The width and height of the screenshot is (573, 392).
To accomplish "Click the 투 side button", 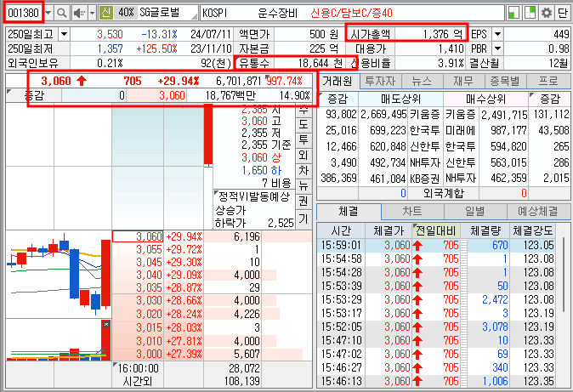I will (304, 139).
